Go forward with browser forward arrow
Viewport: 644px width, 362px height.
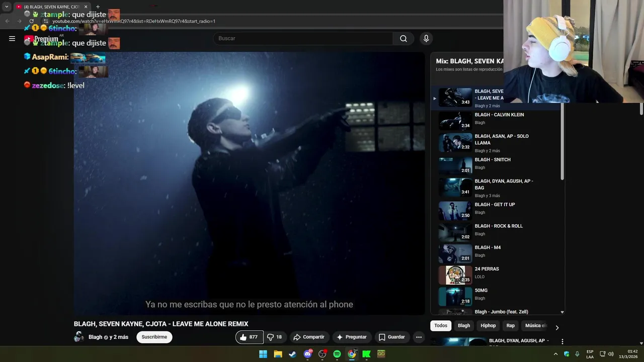pyautogui.click(x=19, y=21)
